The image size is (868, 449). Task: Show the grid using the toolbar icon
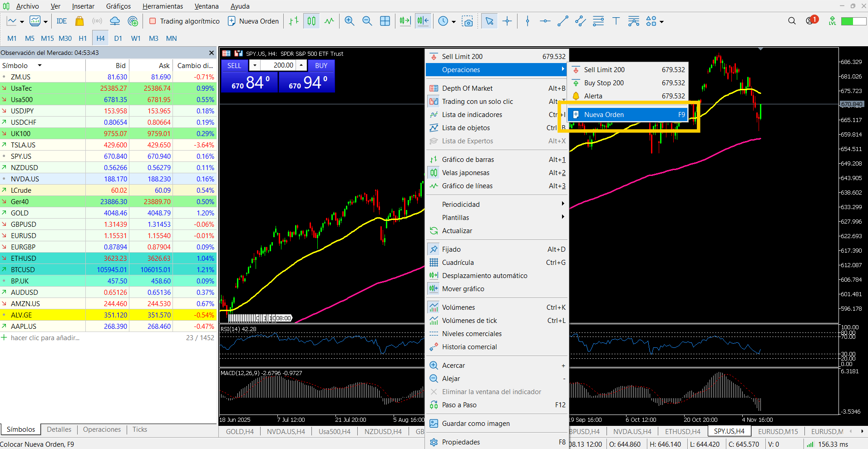385,21
